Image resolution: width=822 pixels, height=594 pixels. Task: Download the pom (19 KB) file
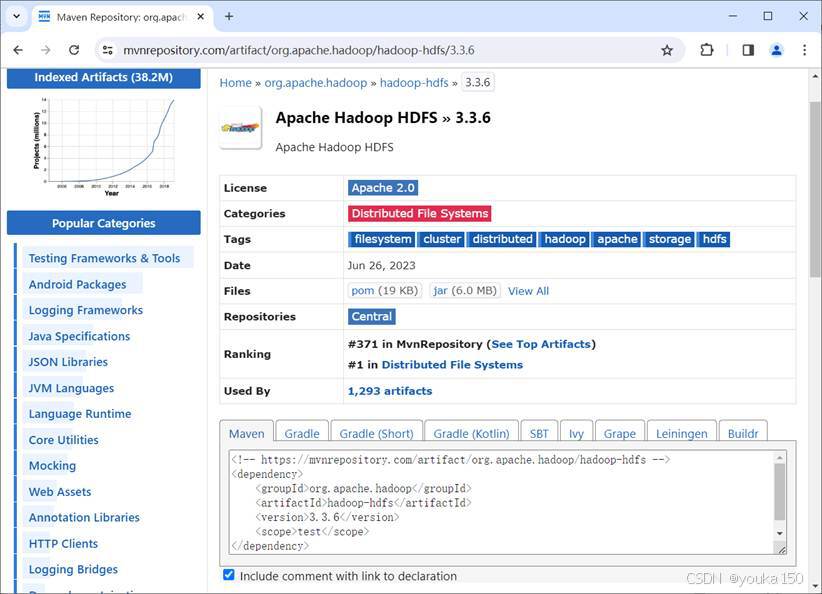pyautogui.click(x=384, y=290)
